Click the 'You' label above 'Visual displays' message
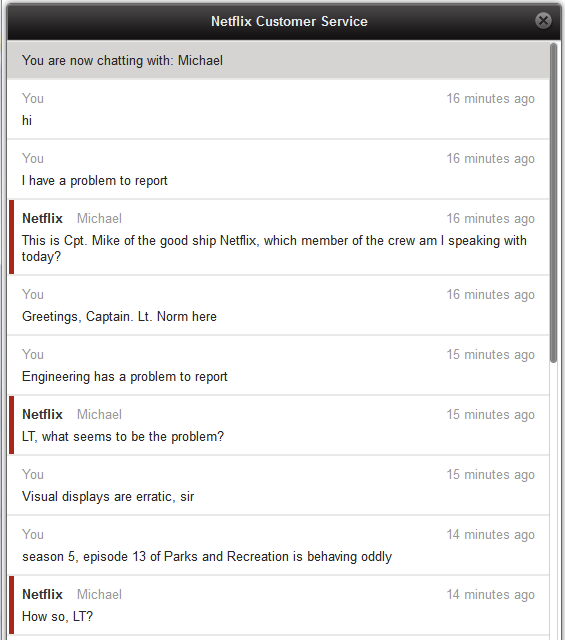Screen dimensions: 565x640 tap(33, 474)
